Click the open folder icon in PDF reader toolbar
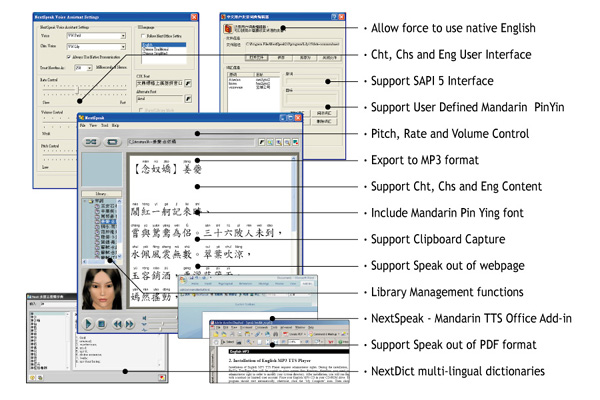 click(216, 334)
